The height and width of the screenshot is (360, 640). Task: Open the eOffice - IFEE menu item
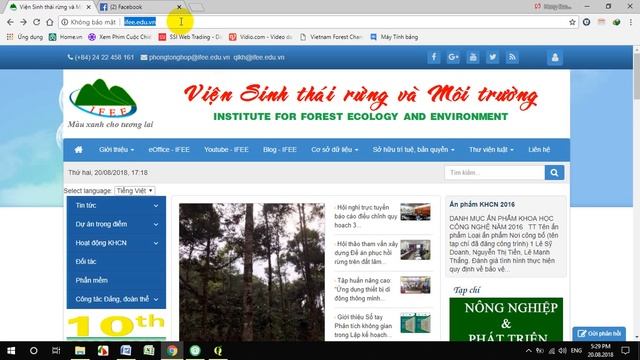point(169,150)
